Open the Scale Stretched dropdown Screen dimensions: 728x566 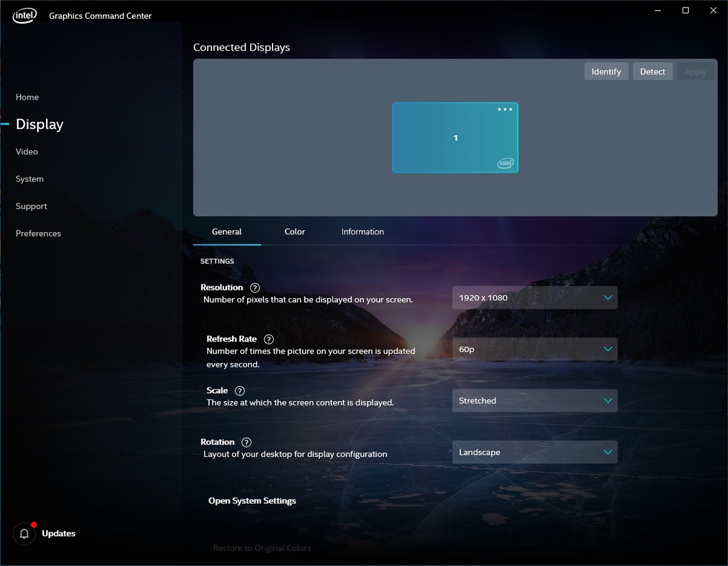535,400
